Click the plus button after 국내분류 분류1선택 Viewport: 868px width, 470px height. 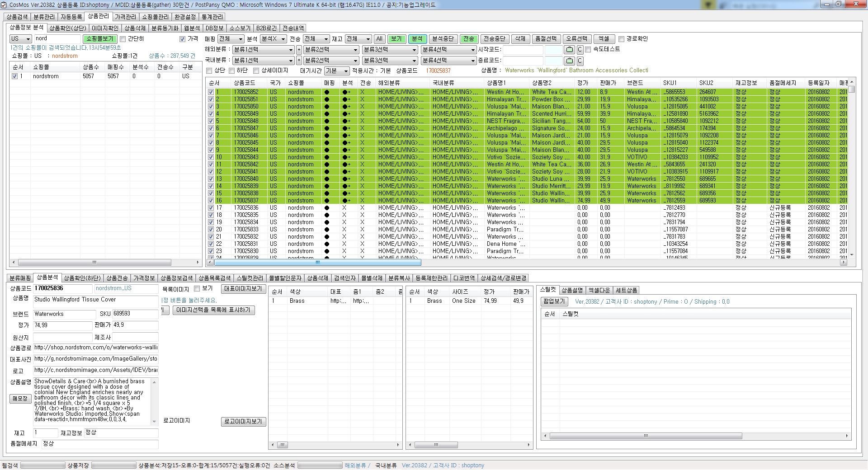click(299, 61)
